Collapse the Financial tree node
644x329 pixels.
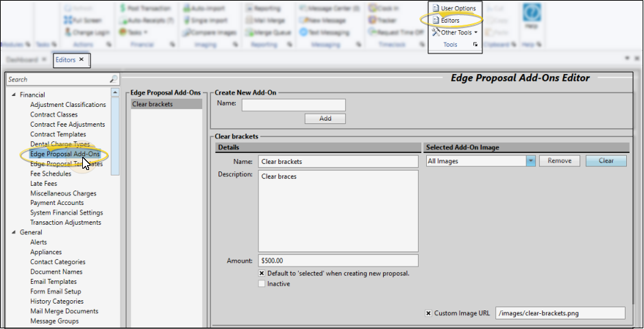[13, 95]
